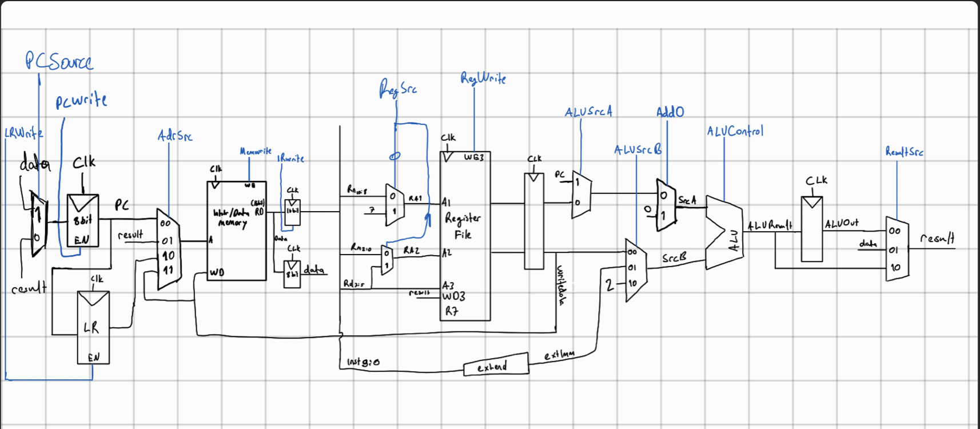The width and height of the screenshot is (980, 429).
Task: Click the constant 7 input at RA1 mux
Action: pos(372,210)
